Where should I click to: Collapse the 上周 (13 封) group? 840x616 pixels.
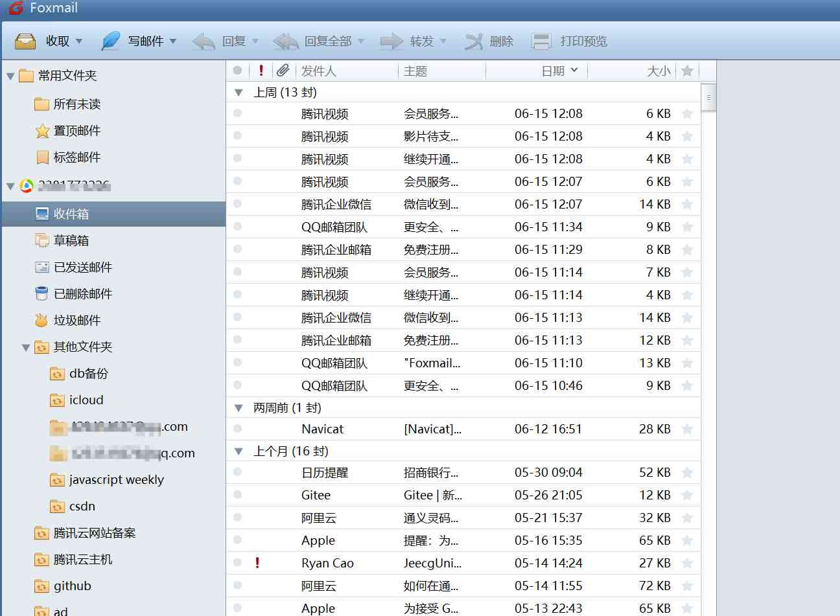[239, 93]
